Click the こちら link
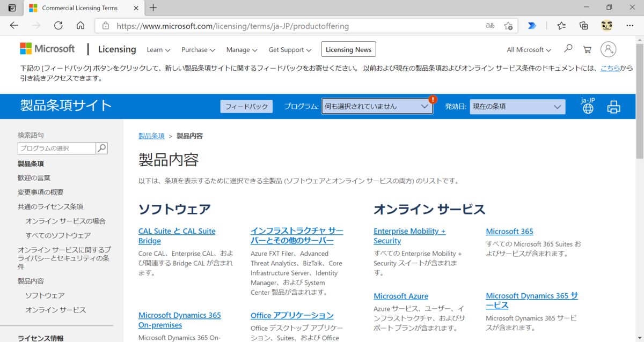 [610, 68]
